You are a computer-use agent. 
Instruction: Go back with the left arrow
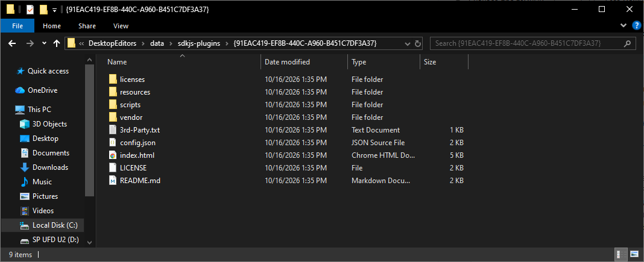(x=12, y=43)
